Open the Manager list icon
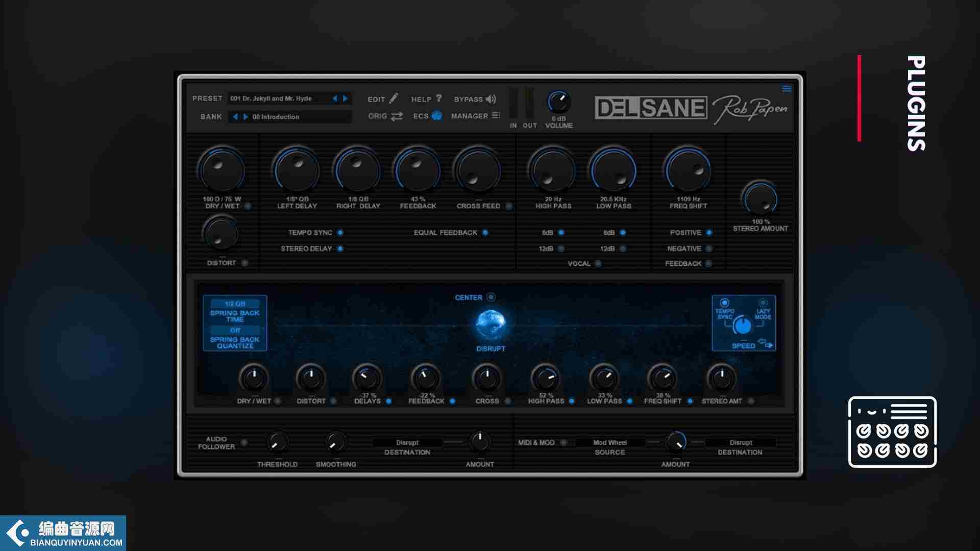980x551 pixels. click(496, 116)
